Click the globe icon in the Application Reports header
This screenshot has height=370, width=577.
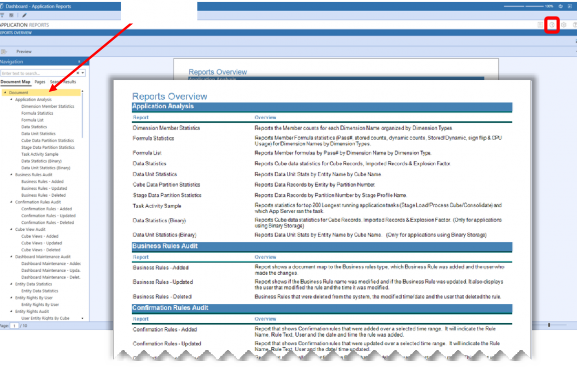click(x=552, y=25)
